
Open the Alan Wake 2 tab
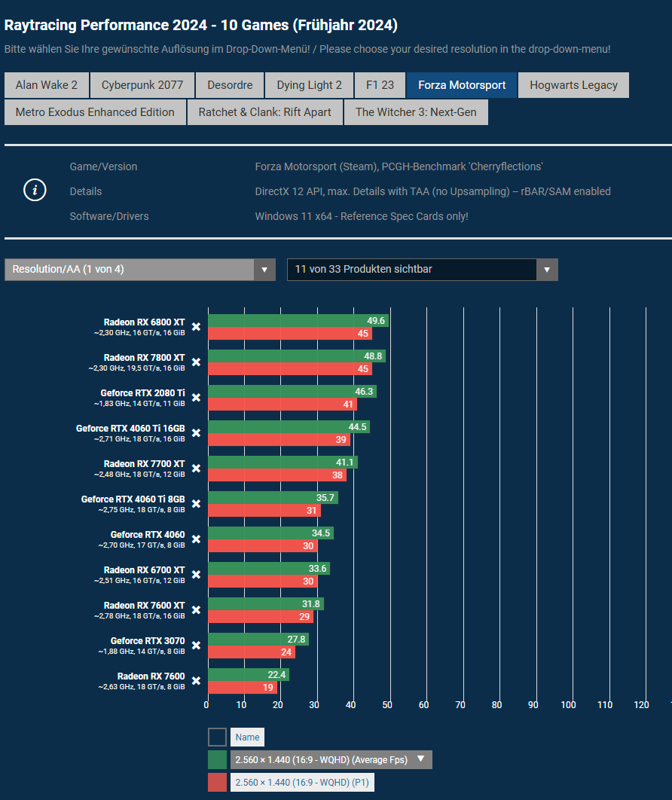47,84
